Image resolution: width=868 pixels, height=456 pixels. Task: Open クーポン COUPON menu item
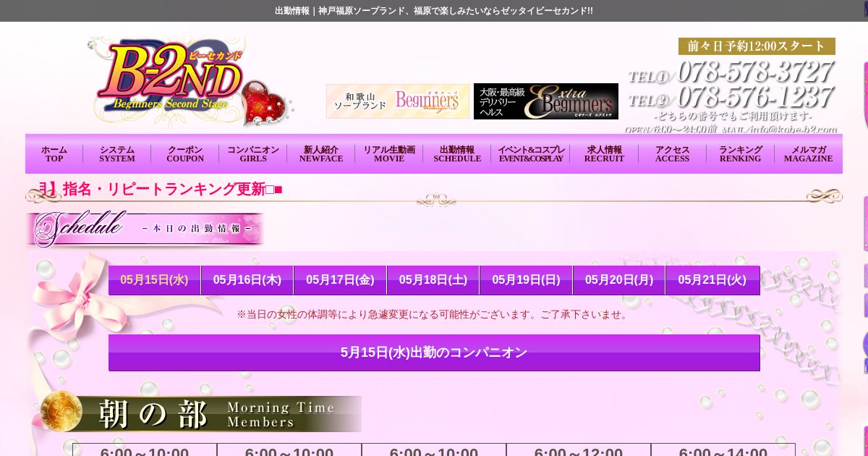coord(185,154)
